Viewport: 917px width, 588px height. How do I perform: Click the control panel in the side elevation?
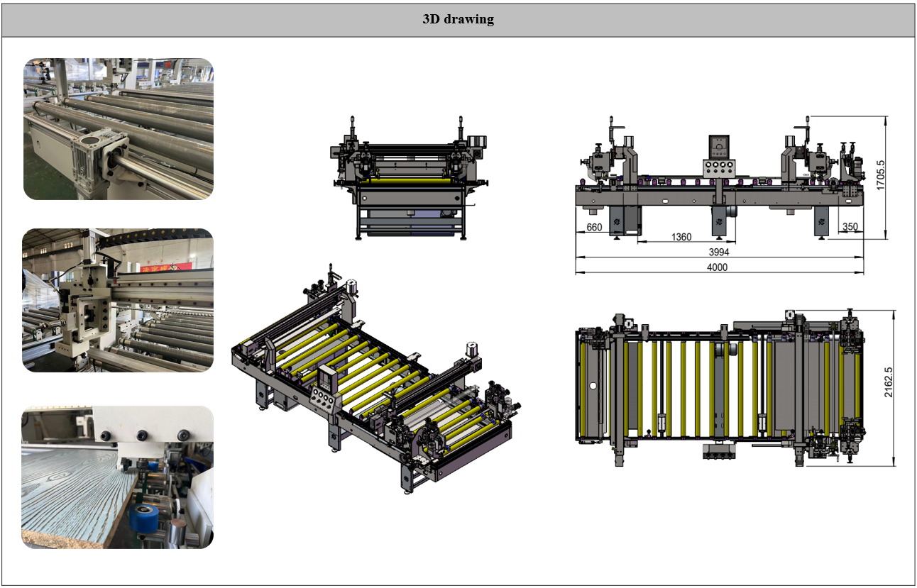[x=720, y=157]
